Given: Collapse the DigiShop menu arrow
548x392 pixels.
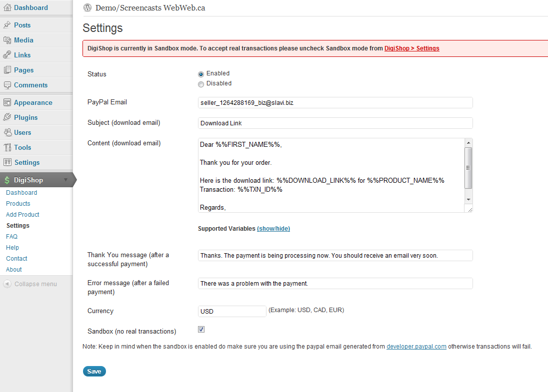Looking at the screenshot, I should [x=65, y=180].
